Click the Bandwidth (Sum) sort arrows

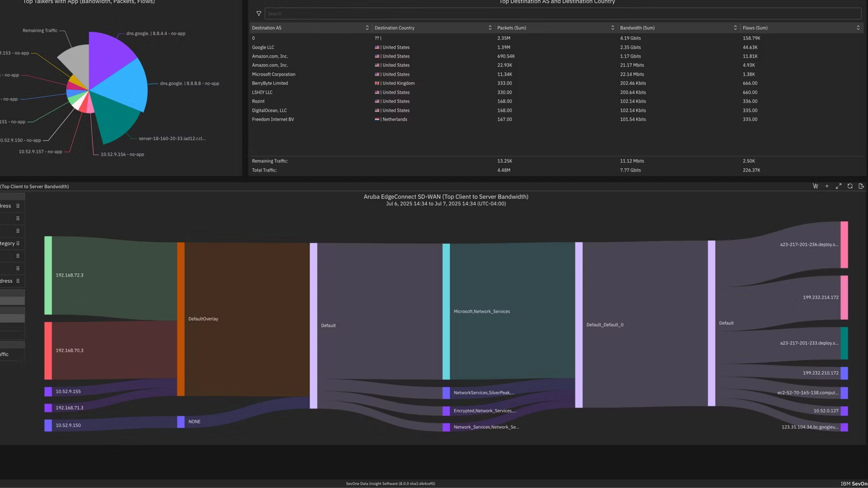[x=735, y=28]
